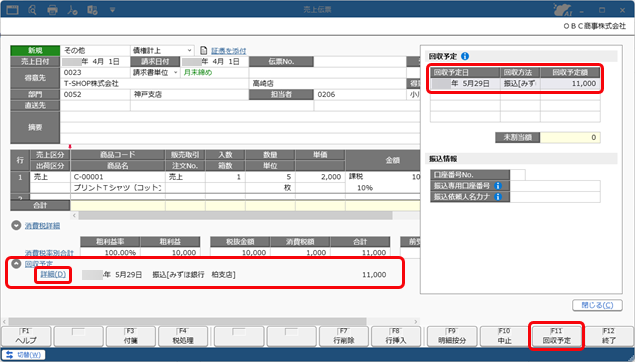Click the 単価 cell 2,000
Image resolution: width=635 pixels, height=362 pixels.
320,177
